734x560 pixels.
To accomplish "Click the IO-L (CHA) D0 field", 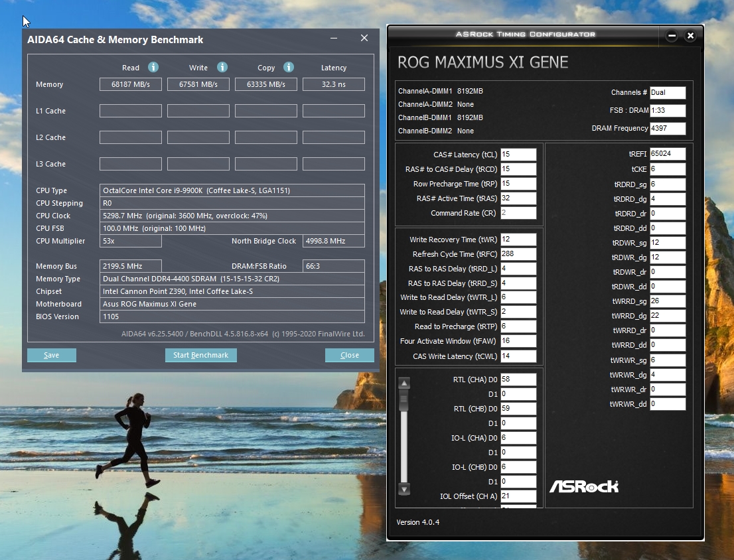I will pos(518,437).
